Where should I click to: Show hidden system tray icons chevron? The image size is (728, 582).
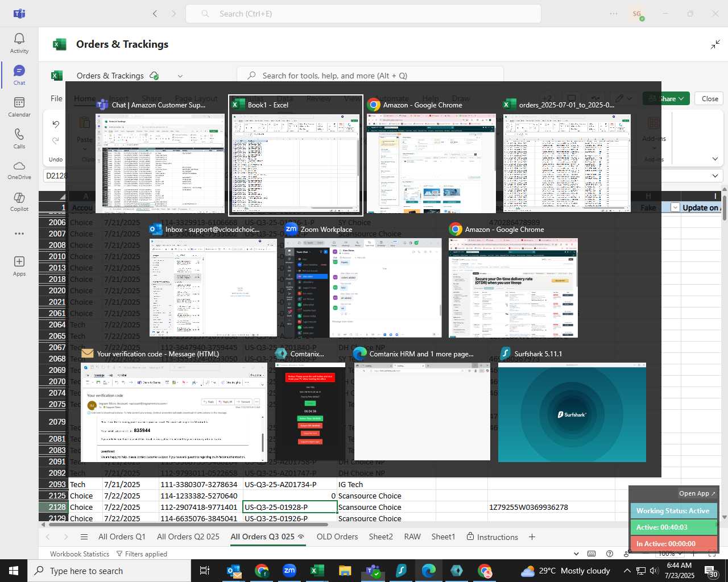(x=627, y=571)
